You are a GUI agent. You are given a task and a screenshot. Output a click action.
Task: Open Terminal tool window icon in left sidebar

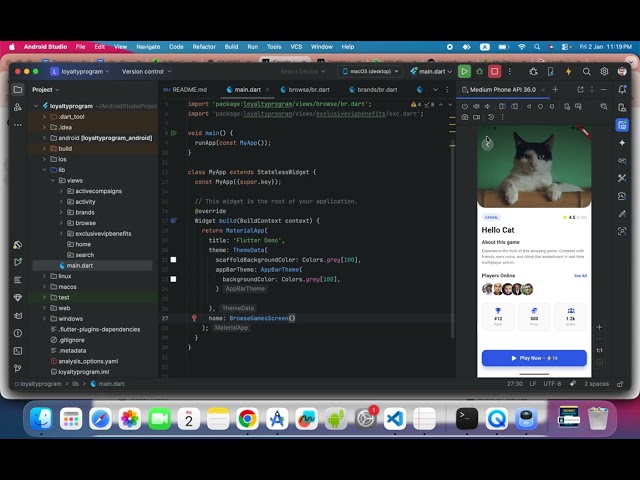[x=18, y=351]
